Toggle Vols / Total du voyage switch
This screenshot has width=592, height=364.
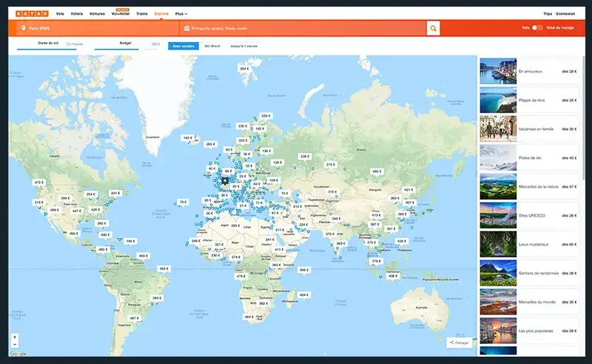(x=537, y=28)
